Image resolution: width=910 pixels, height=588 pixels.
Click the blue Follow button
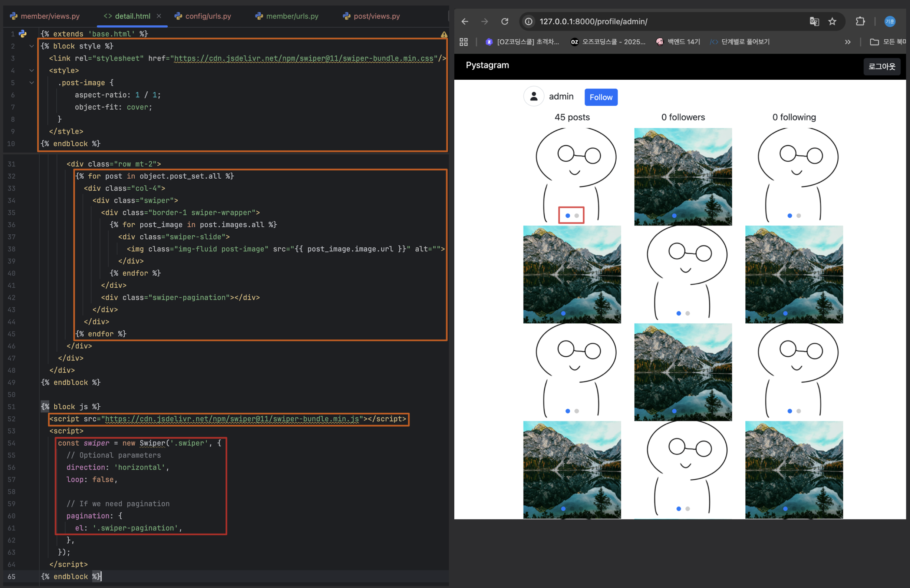click(x=601, y=98)
